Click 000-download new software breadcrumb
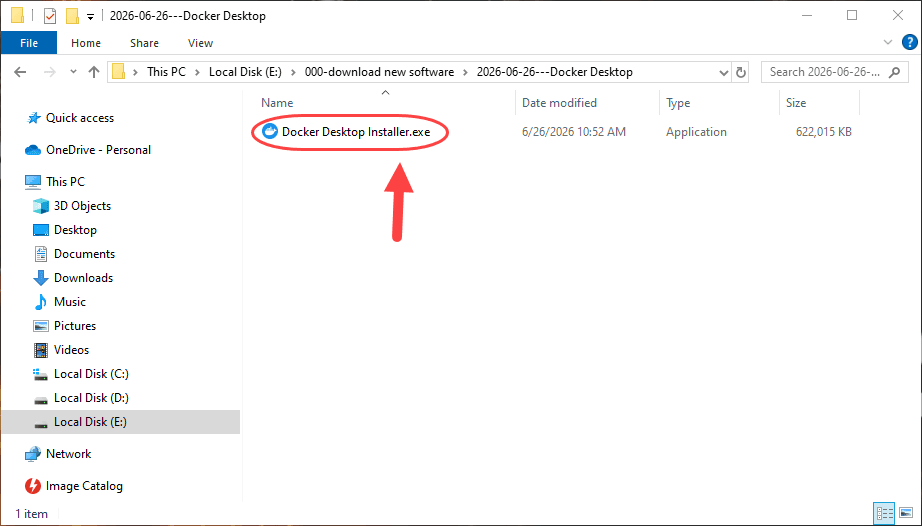The height and width of the screenshot is (526, 922). (379, 72)
